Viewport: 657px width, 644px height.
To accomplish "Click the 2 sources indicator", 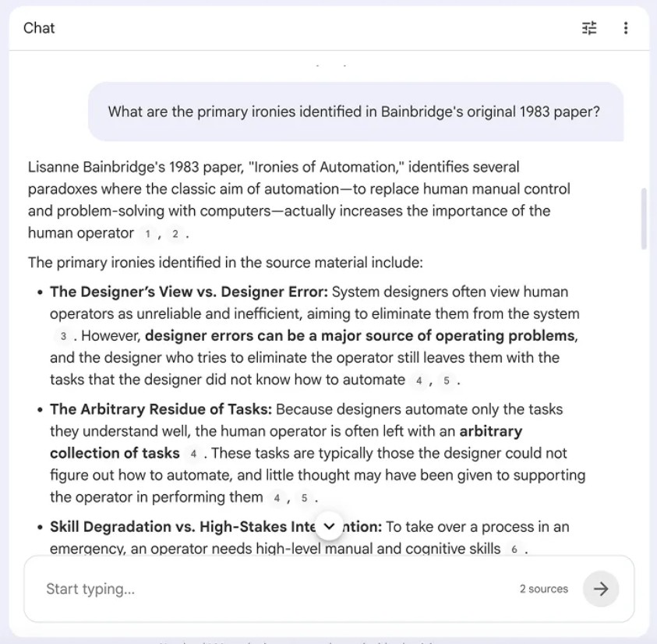I will point(543,589).
